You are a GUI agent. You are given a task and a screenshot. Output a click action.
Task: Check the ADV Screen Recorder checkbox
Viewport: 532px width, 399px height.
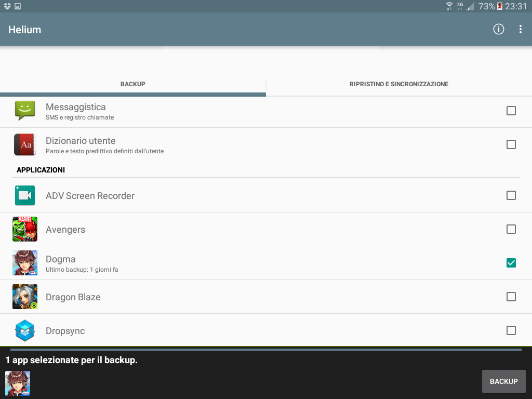(x=511, y=195)
